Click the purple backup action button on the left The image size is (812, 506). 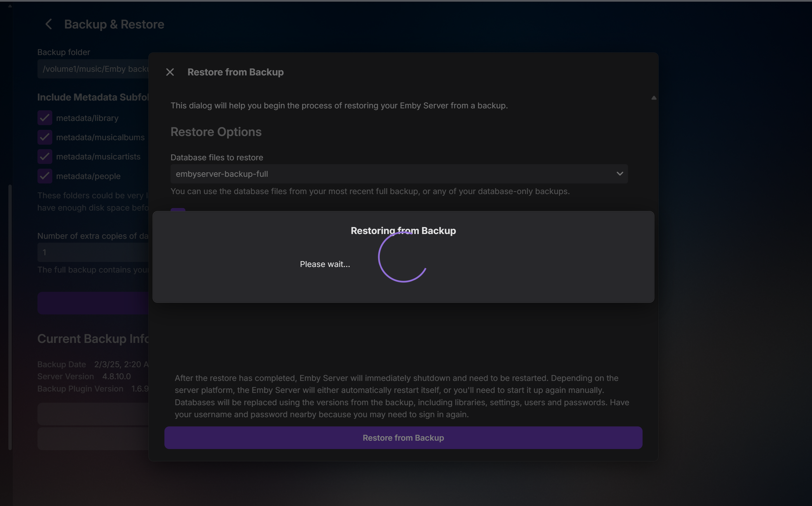click(93, 303)
